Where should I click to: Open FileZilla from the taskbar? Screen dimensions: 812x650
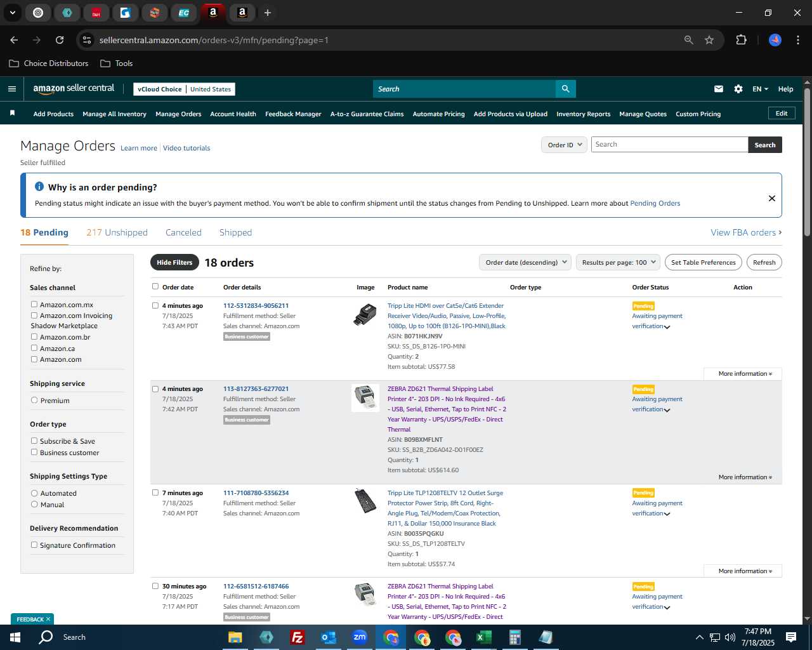[x=297, y=637]
